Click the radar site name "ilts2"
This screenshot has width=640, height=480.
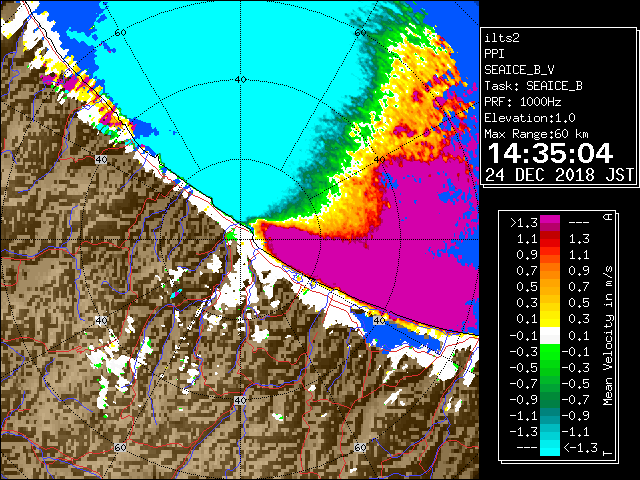coord(502,38)
